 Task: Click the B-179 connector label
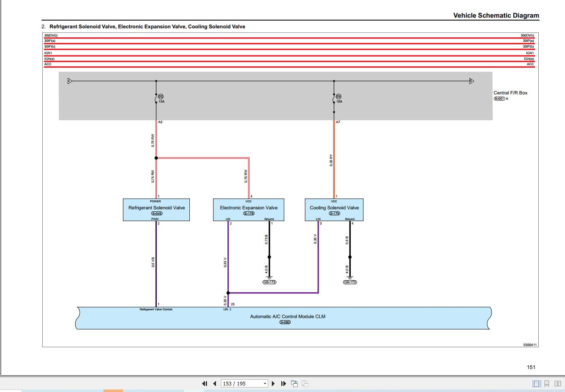click(334, 213)
